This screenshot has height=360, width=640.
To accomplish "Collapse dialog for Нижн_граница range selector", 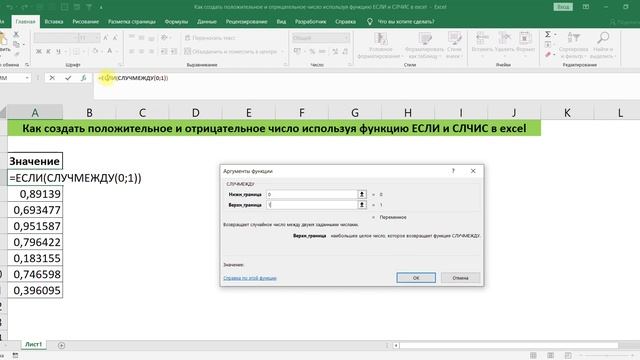I will 362,194.
